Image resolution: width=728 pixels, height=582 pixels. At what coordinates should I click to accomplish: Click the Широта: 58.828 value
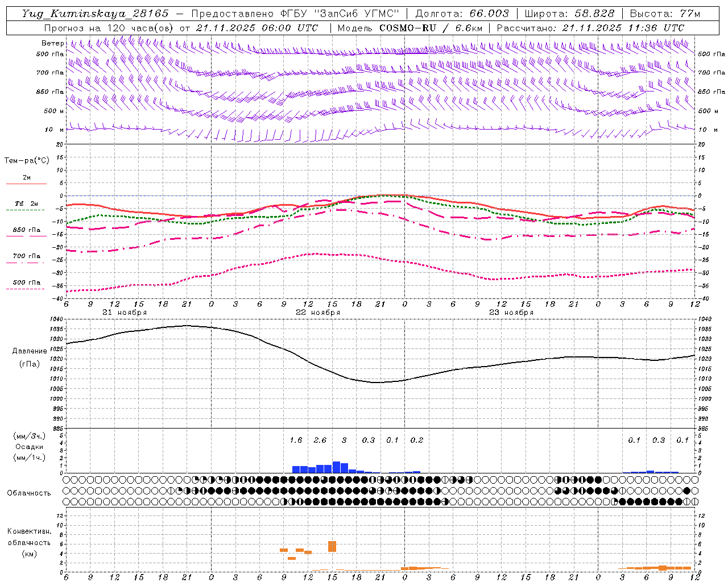click(569, 14)
